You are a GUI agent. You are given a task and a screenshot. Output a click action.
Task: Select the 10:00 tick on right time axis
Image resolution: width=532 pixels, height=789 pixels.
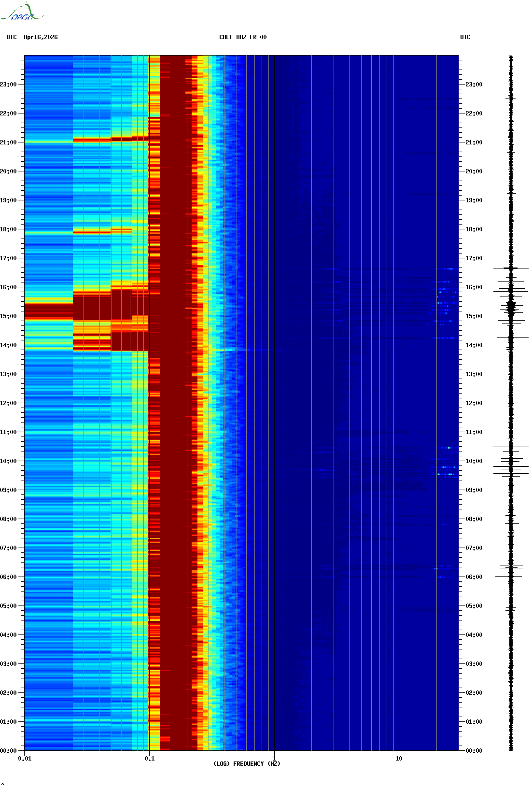click(x=474, y=461)
